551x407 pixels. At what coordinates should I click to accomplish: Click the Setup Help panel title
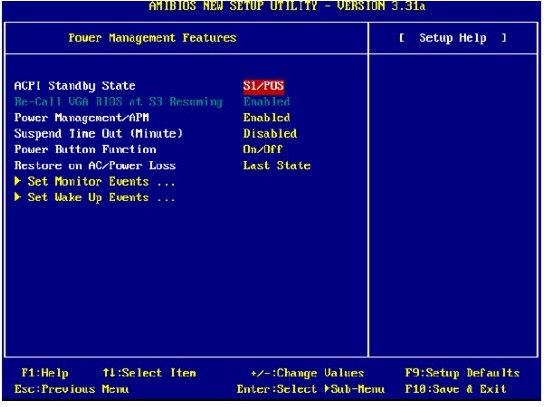click(453, 38)
